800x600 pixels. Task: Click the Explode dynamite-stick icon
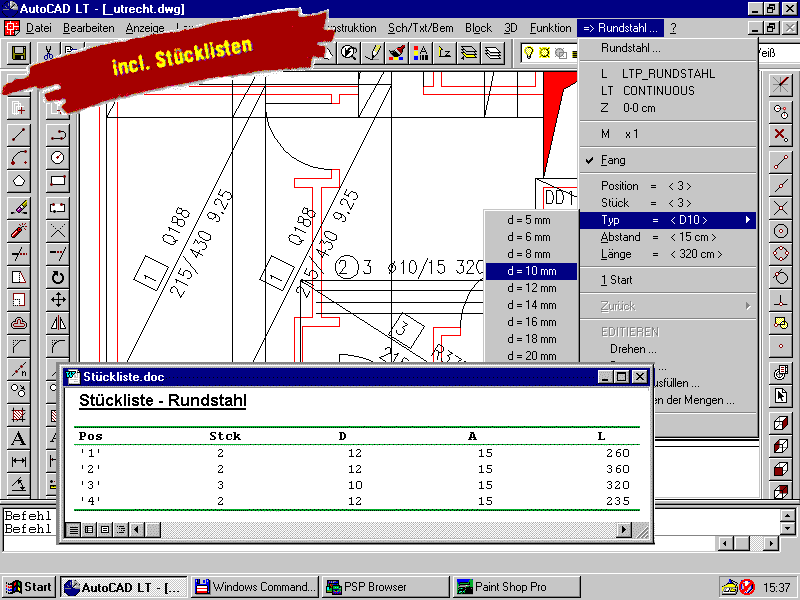(x=19, y=231)
